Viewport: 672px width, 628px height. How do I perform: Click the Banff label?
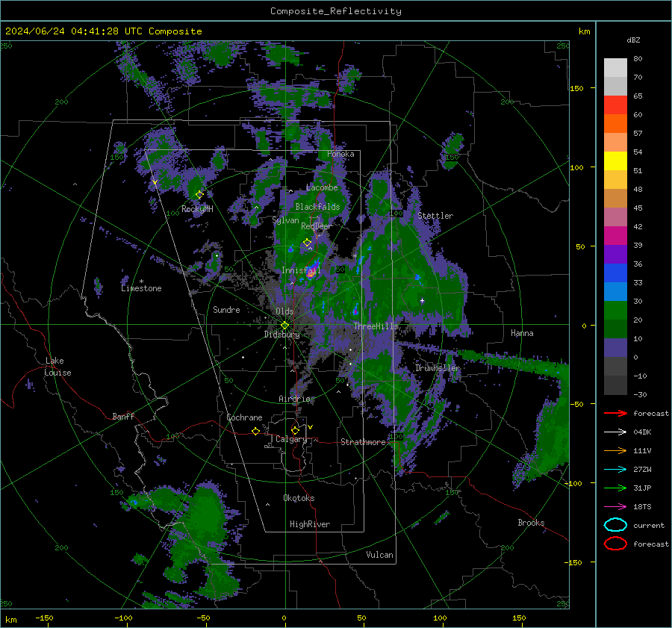click(123, 416)
